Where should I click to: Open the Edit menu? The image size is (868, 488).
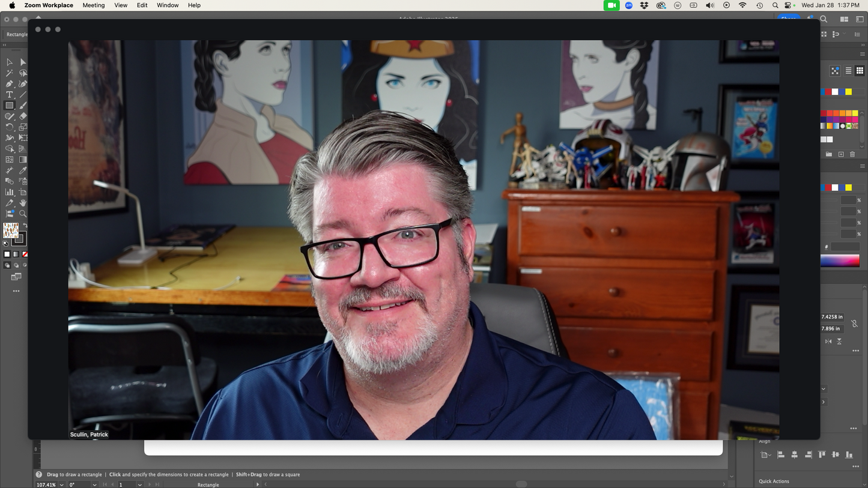(142, 5)
